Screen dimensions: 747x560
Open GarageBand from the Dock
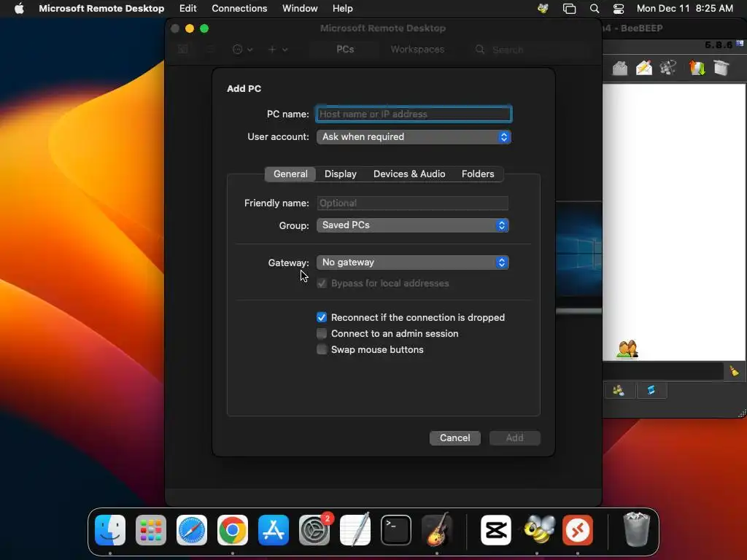(437, 530)
